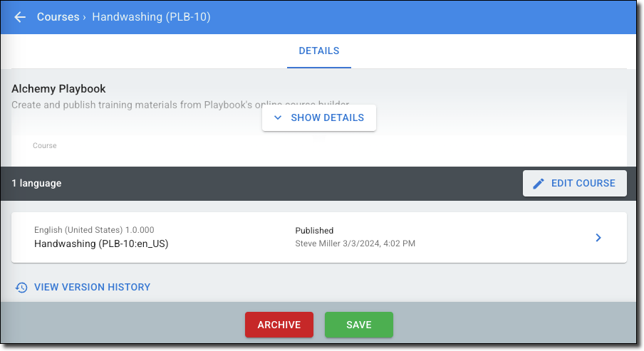The image size is (644, 351).
Task: Click the version history clock icon
Action: click(21, 288)
